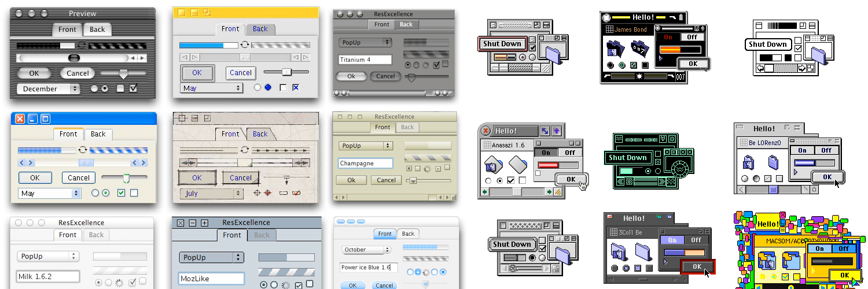868x289 pixels.
Task: Open the December dropdown menu
Action: [49, 89]
